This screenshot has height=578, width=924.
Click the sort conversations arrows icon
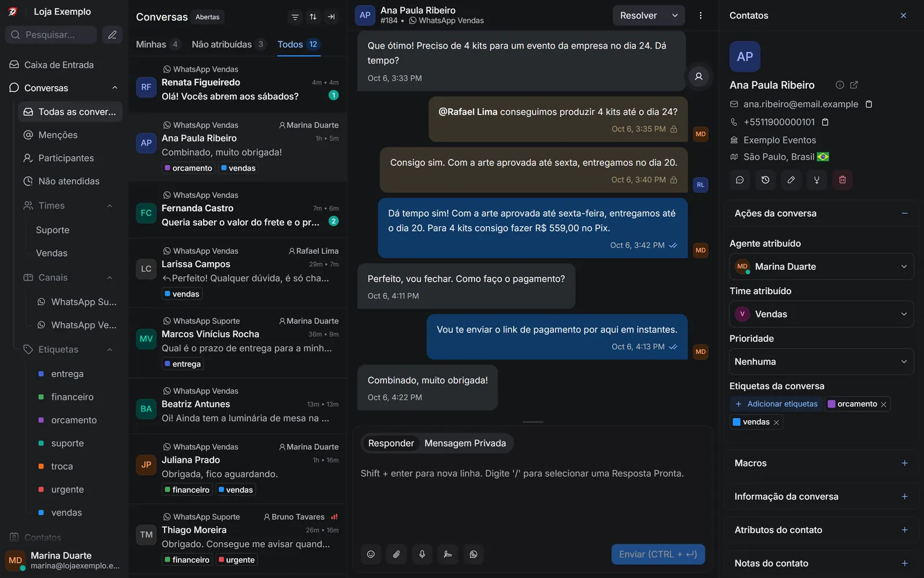coord(313,17)
